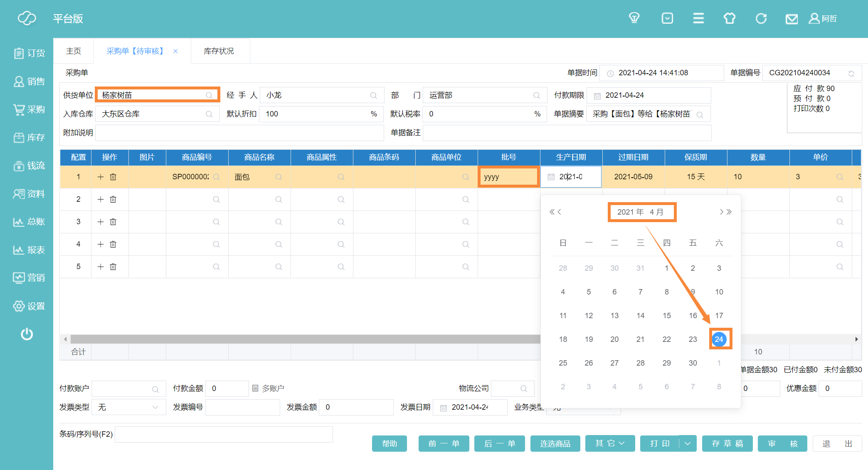Click the refresh icon in top bar
Screen dimensions: 868x470
tap(761, 18)
